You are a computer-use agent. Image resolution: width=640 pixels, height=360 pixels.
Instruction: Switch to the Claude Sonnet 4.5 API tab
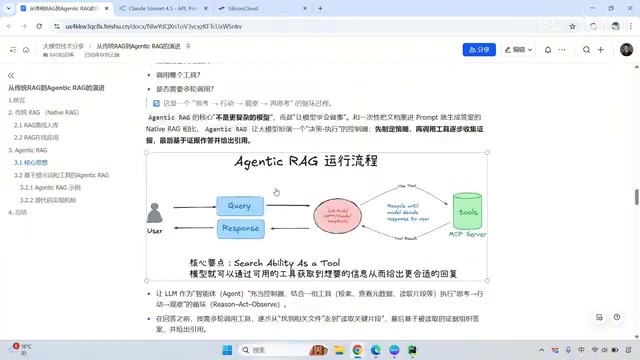pyautogui.click(x=163, y=8)
